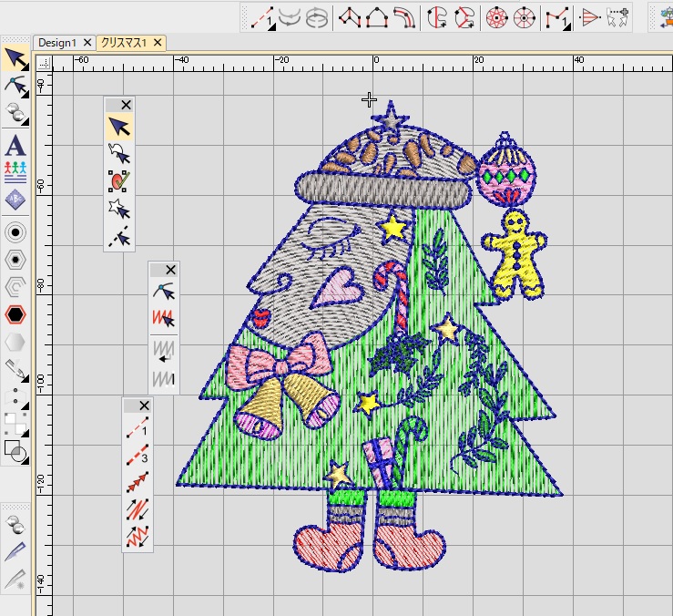Click the grayed stitch icon with vertical bar
673x616 pixels.
click(164, 379)
